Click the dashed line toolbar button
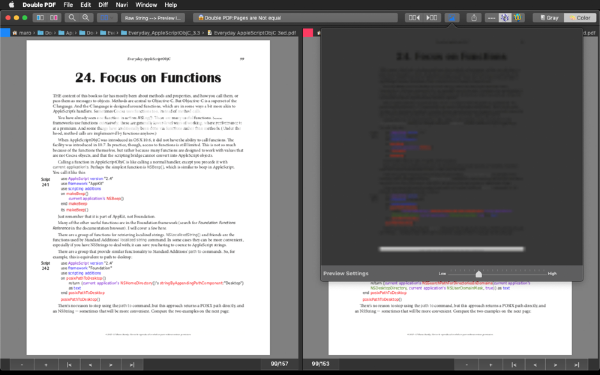600x375 pixels. (x=491, y=18)
